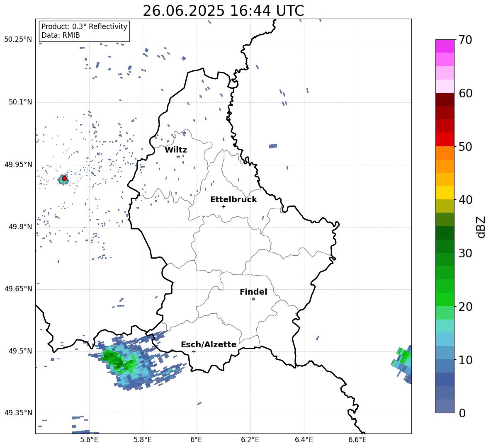Click the '49.95°N' latitude label
Screen dimensions: 491x448
(18, 164)
